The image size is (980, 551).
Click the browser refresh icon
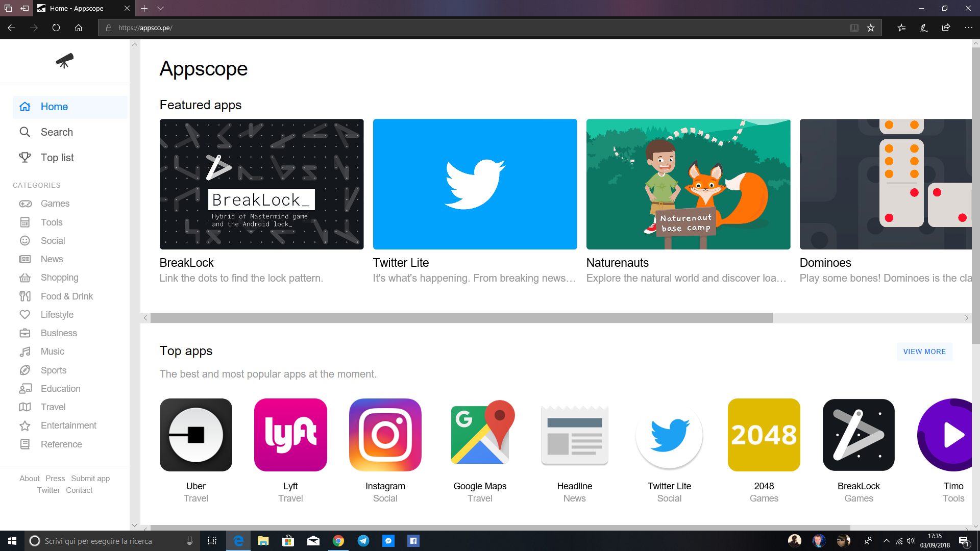(x=56, y=28)
